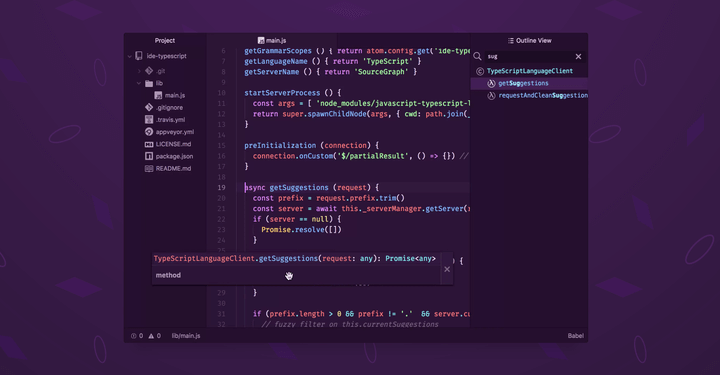Select TypeScriptLanguageClient in outline
Screen dimensions: 720x375
pyautogui.click(x=529, y=71)
